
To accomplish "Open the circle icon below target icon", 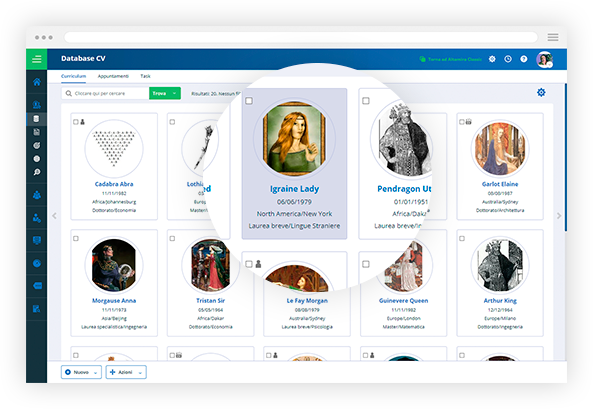I will pyautogui.click(x=37, y=159).
